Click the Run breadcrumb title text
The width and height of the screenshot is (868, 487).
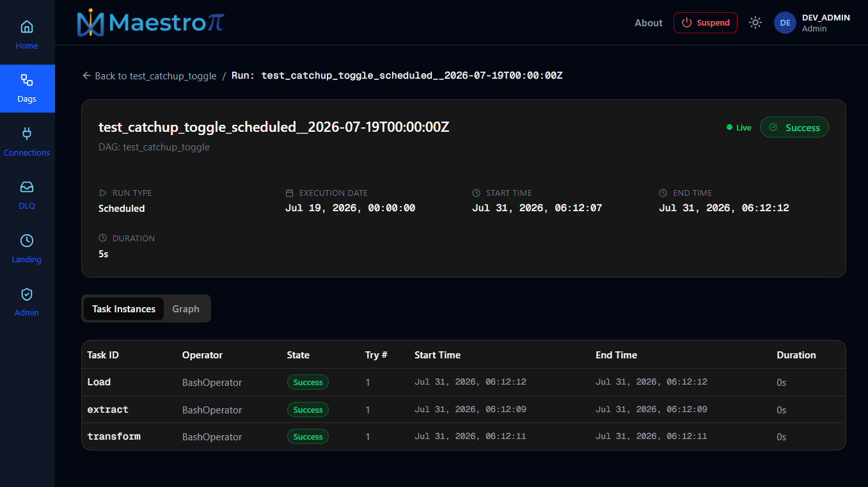397,76
